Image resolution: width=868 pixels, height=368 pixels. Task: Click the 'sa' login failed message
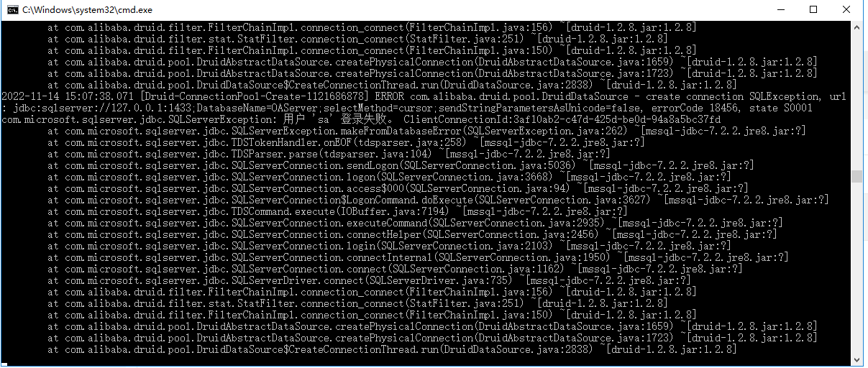point(338,119)
